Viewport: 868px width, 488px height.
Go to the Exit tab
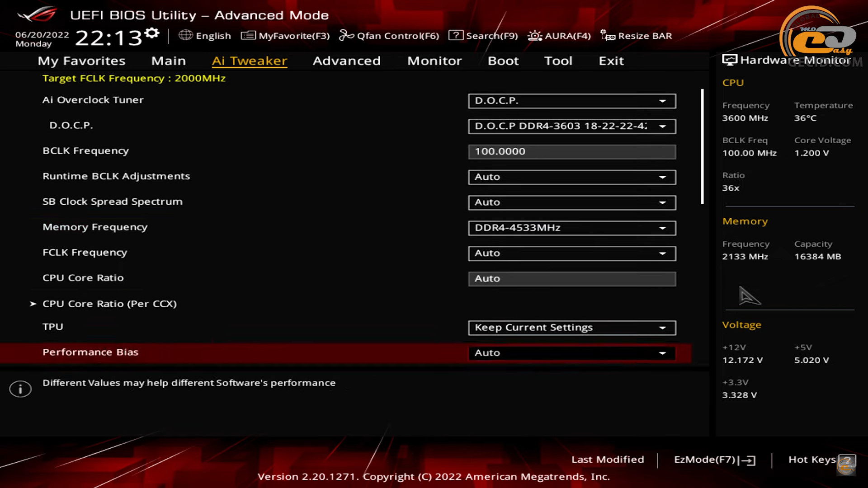pos(611,61)
